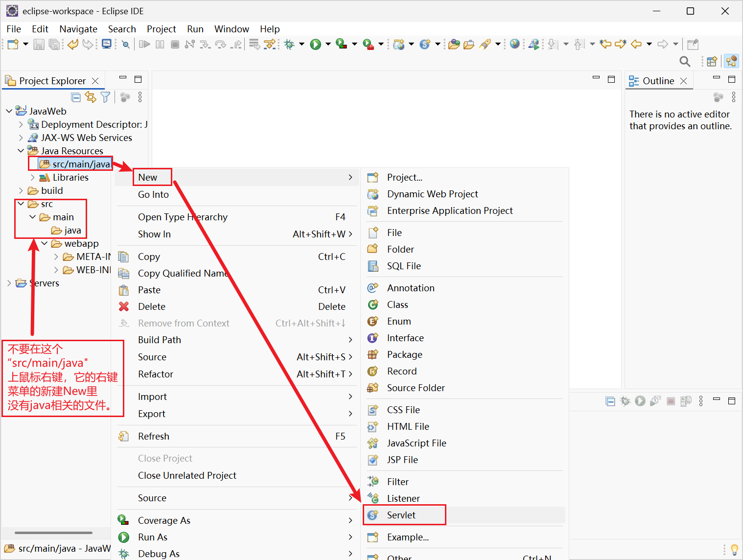The image size is (743, 560).
Task: Collapse the Java Resources node
Action: (21, 151)
